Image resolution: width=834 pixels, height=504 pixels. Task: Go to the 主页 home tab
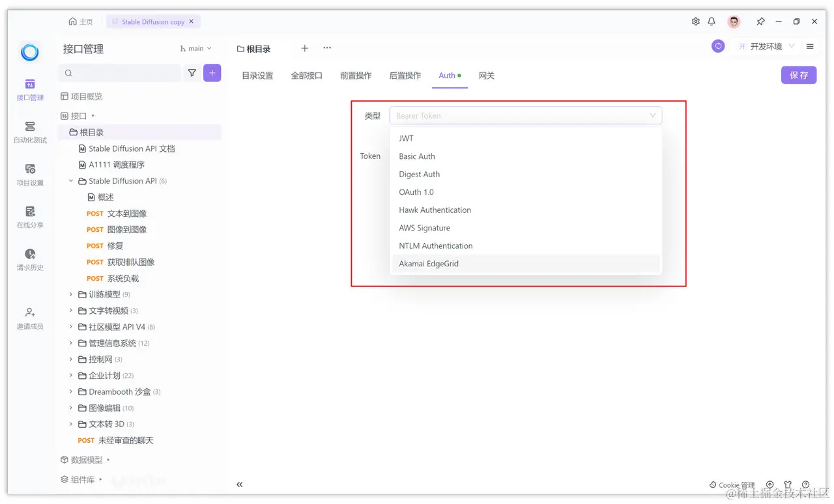point(81,21)
